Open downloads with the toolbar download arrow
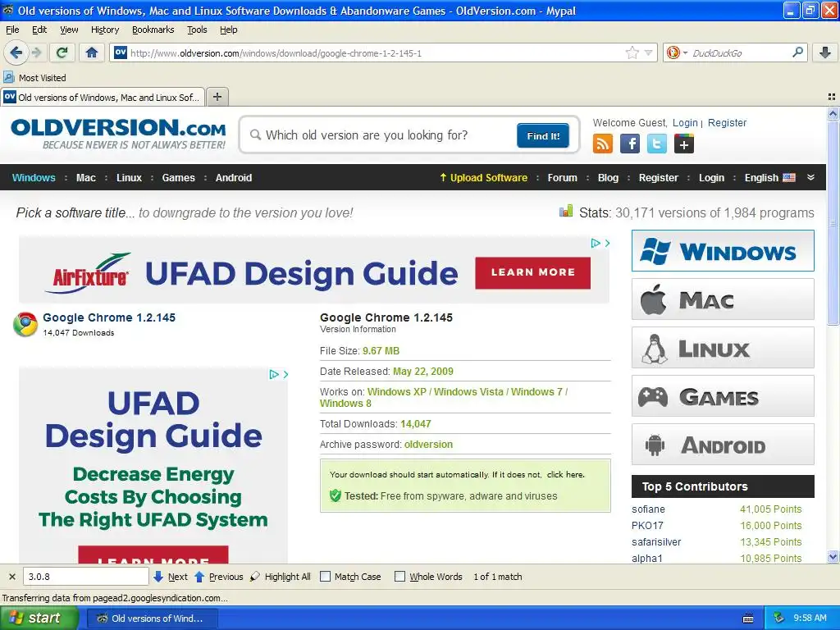This screenshot has width=840, height=630. point(825,52)
